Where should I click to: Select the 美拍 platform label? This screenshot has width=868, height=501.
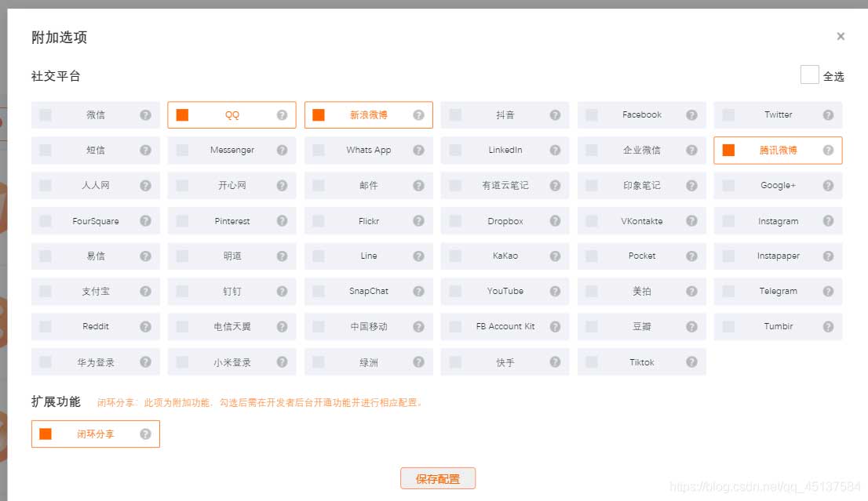pos(642,291)
